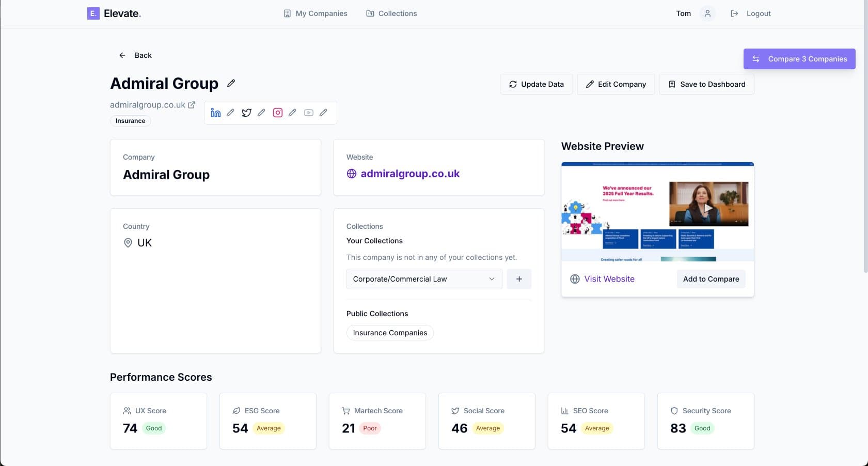Image resolution: width=868 pixels, height=466 pixels.
Task: Click the page vertical scrollbar
Action: (865, 137)
